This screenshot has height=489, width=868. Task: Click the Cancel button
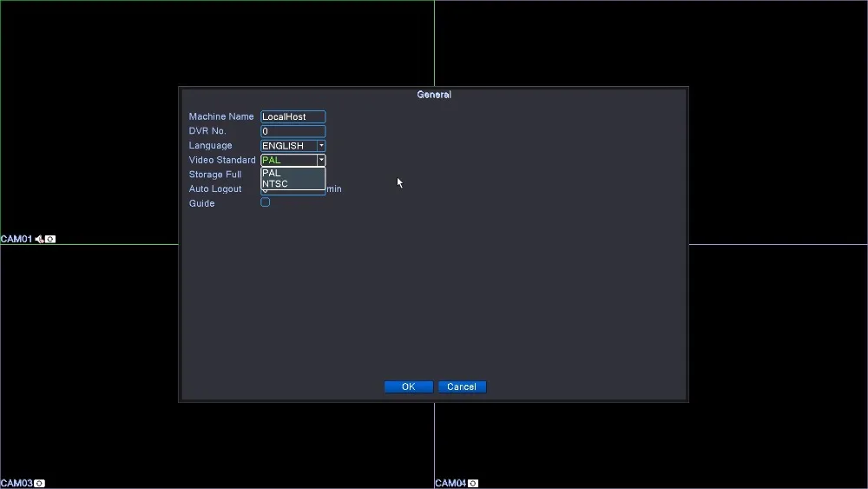462,387
